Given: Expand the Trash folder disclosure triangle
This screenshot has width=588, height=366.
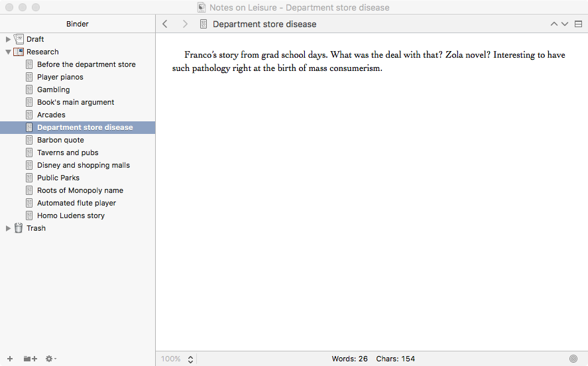Looking at the screenshot, I should coord(8,228).
